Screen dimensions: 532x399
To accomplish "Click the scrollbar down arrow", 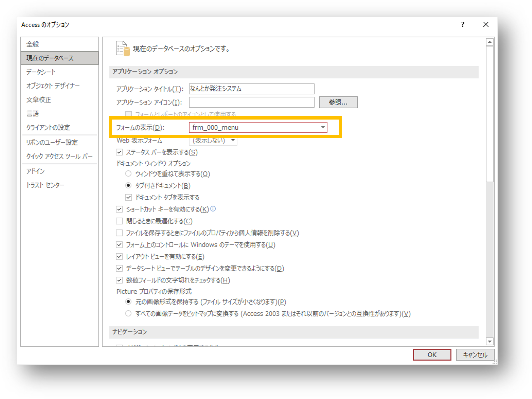I will click(x=490, y=341).
